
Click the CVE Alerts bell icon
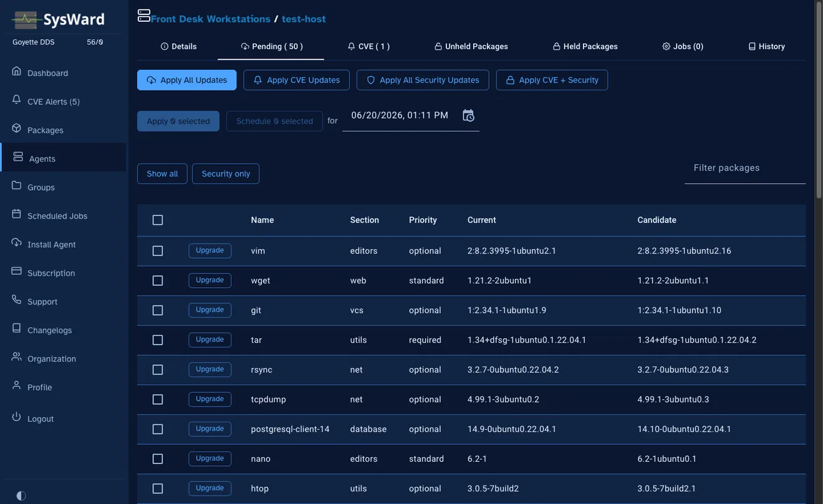tap(16, 100)
